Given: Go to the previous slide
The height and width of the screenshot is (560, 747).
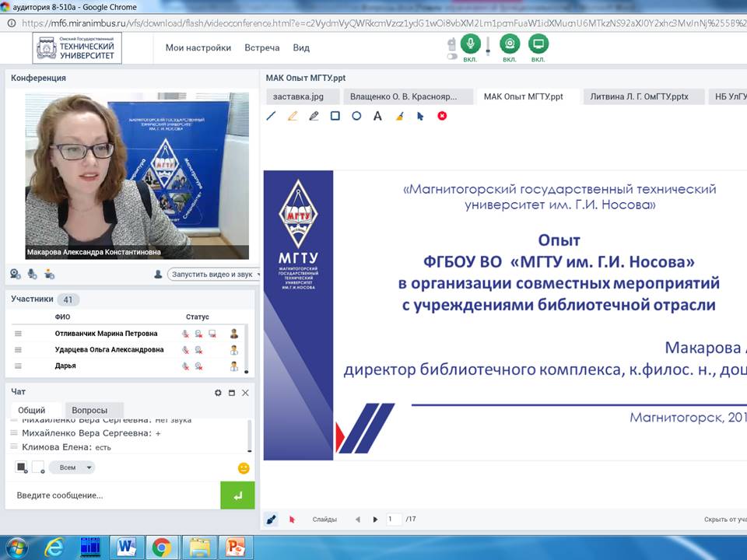Looking at the screenshot, I should click(358, 520).
